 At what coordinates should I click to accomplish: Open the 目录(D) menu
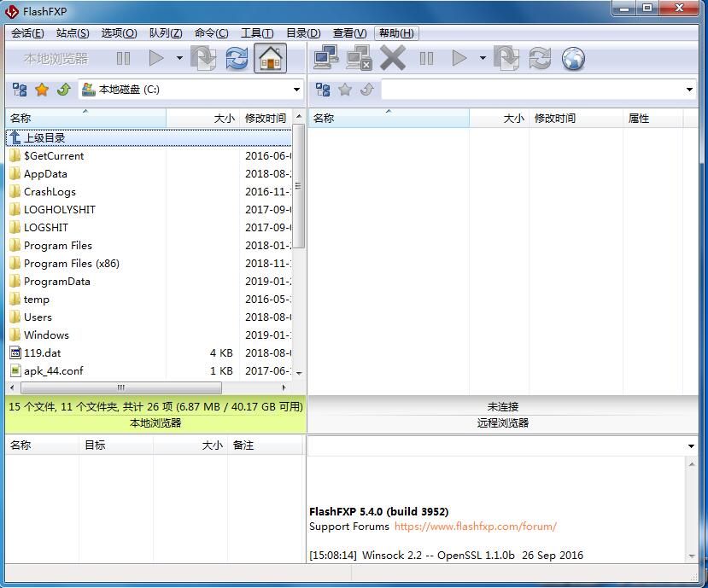point(303,33)
